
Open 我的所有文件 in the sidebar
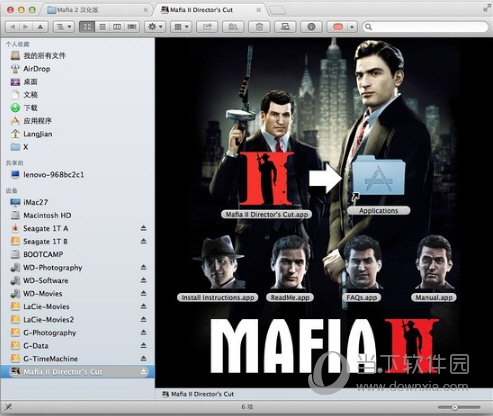[44, 56]
